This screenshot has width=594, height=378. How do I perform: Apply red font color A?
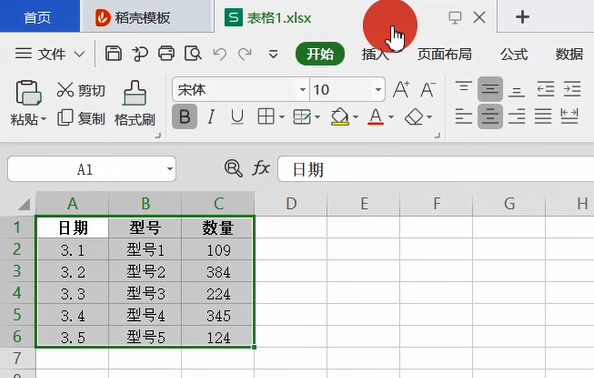pyautogui.click(x=375, y=117)
